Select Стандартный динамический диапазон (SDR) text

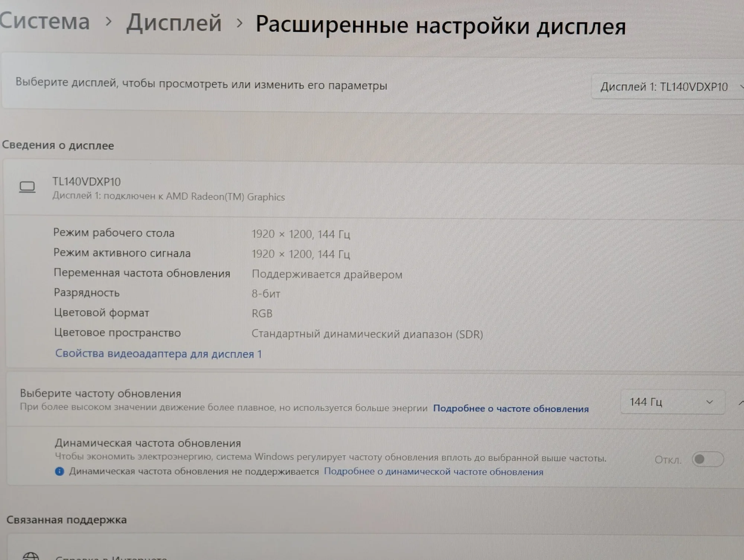tap(367, 334)
